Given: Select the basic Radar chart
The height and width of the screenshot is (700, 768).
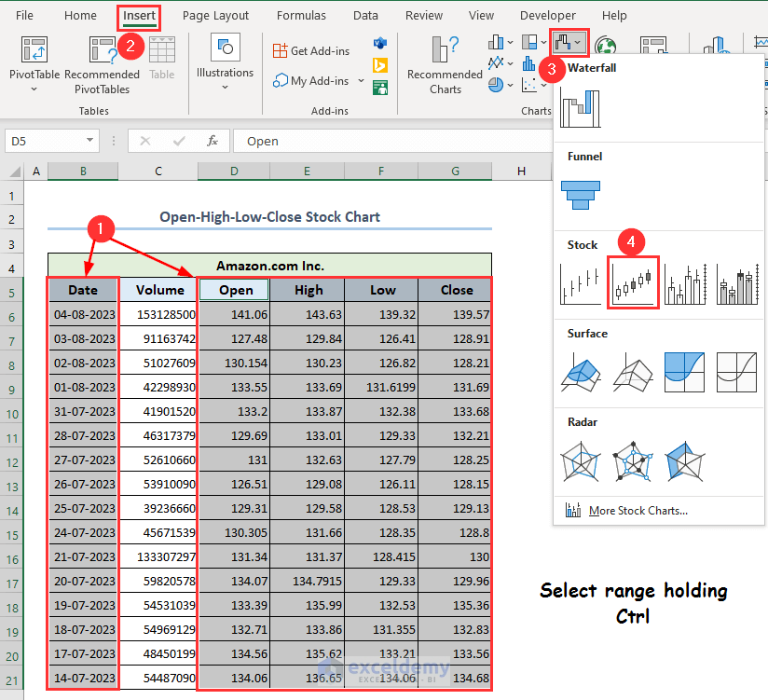Looking at the screenshot, I should [581, 461].
